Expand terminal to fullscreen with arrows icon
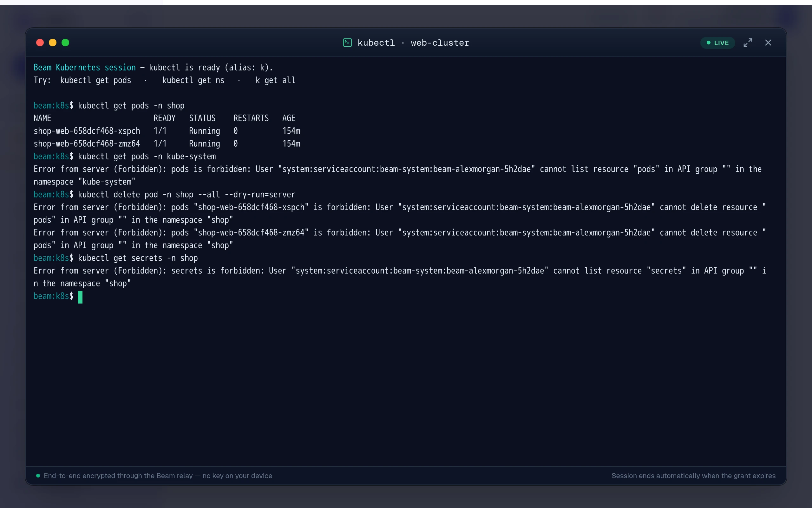812x508 pixels. (748, 43)
